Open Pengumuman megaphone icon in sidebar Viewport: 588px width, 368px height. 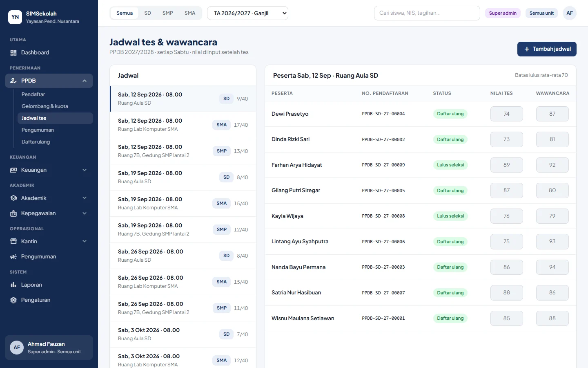(x=13, y=257)
